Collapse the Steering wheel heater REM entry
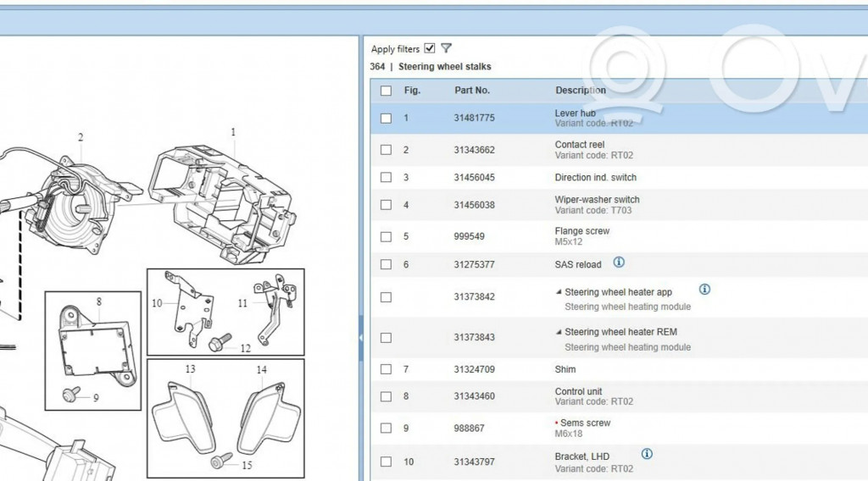 (559, 332)
